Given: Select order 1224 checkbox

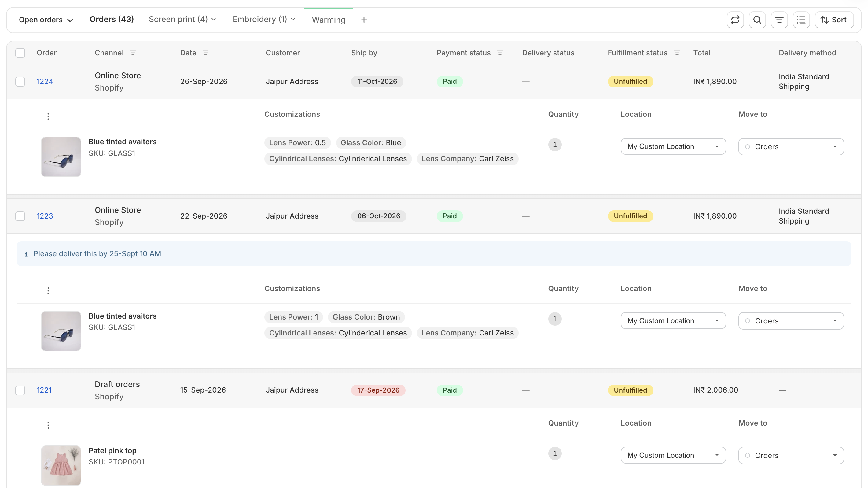Looking at the screenshot, I should click(x=20, y=82).
